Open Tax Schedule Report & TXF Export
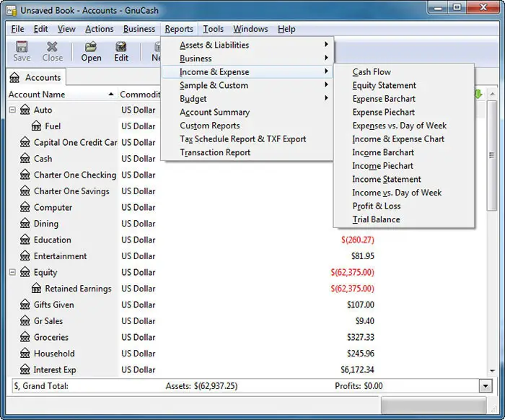Screen dimensions: 505x420 click(247, 139)
